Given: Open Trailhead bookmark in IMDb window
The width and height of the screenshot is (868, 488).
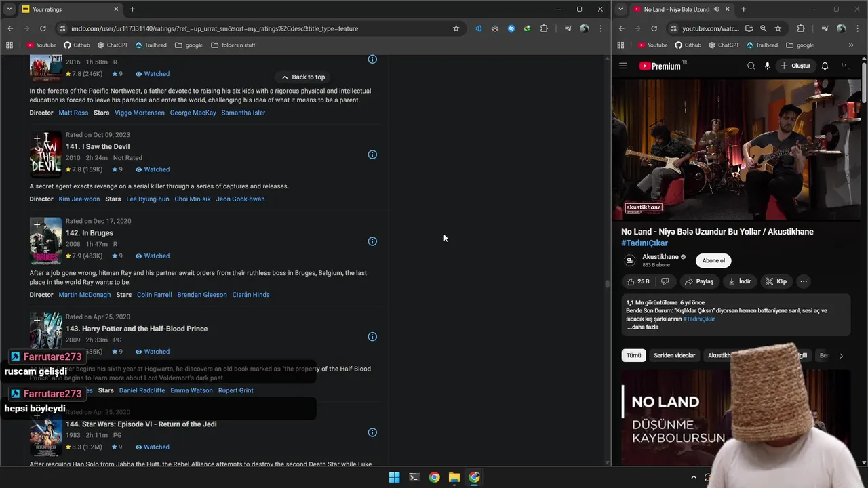Looking at the screenshot, I should [x=151, y=45].
